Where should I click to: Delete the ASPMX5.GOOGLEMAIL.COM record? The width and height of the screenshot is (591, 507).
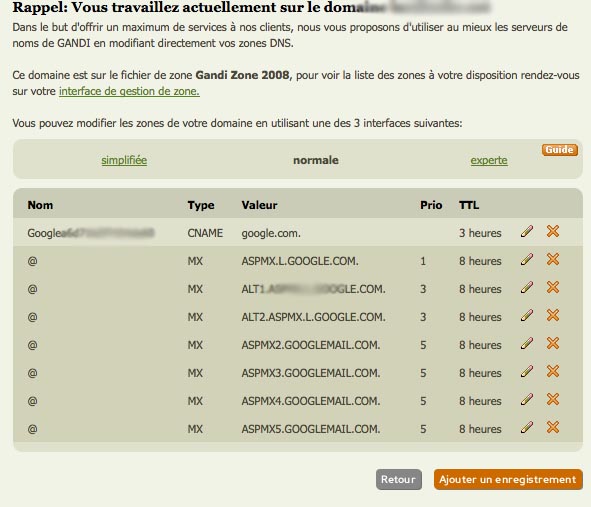point(553,427)
